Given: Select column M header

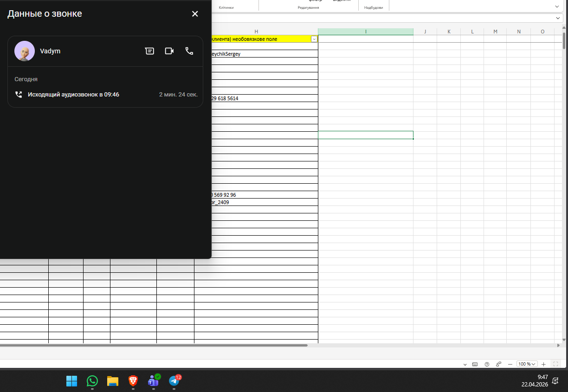Looking at the screenshot, I should tap(495, 32).
